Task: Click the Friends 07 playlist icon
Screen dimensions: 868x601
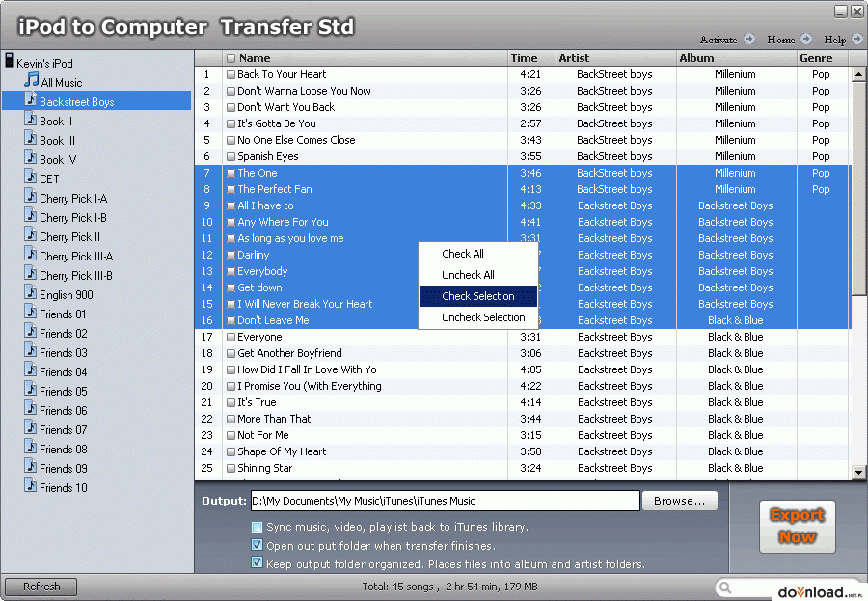Action: click(31, 427)
